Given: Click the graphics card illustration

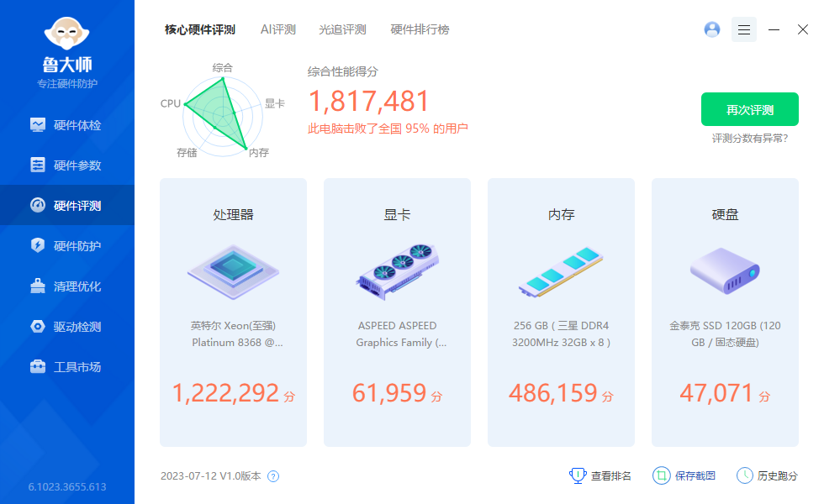Looking at the screenshot, I should click(397, 272).
